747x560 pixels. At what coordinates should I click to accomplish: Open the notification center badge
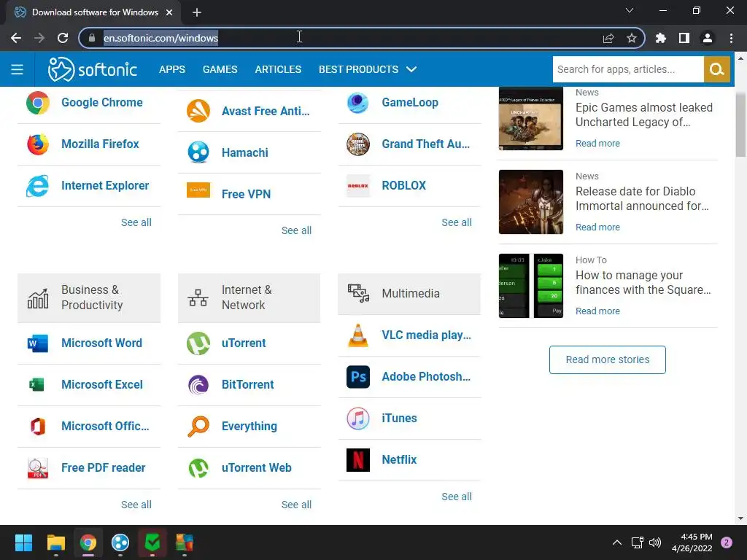[x=727, y=542]
